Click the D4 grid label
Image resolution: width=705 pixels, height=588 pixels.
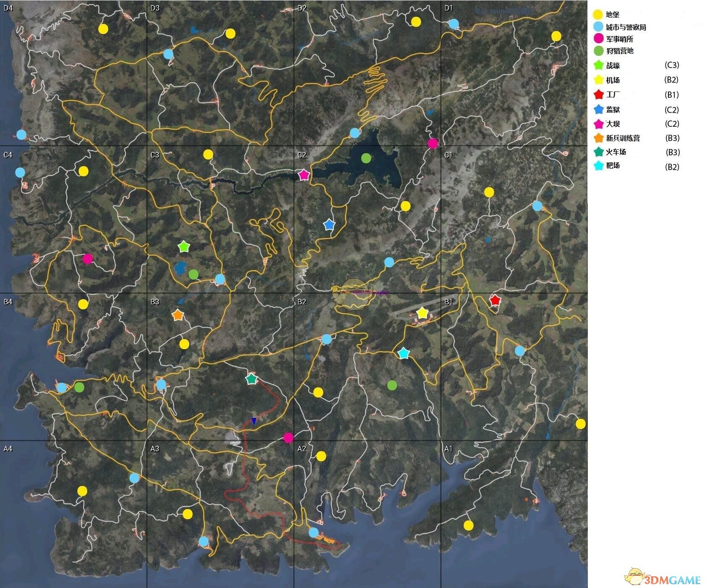8,8
